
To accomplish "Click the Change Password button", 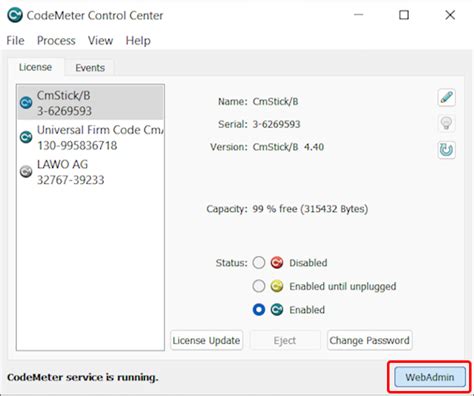I will click(x=369, y=340).
